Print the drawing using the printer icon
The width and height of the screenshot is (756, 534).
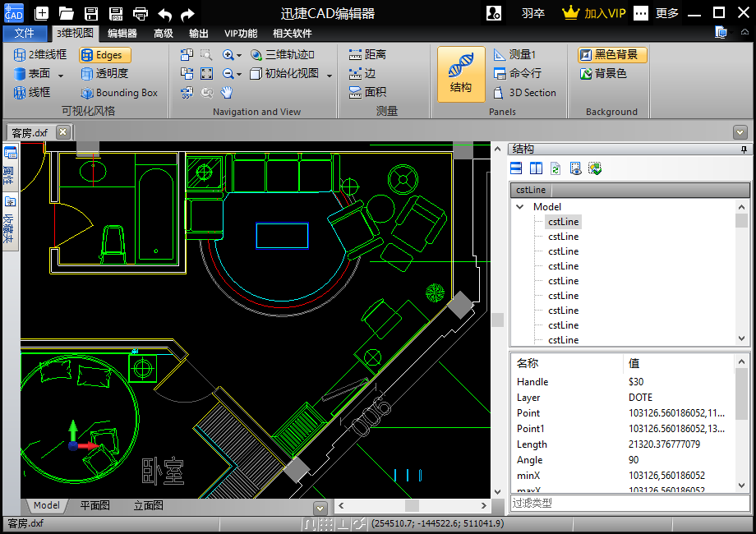(x=141, y=13)
